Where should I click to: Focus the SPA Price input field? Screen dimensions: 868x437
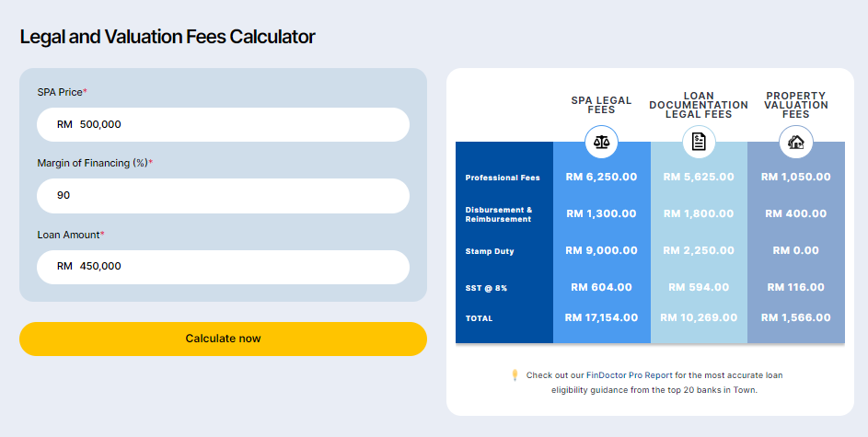pos(224,124)
